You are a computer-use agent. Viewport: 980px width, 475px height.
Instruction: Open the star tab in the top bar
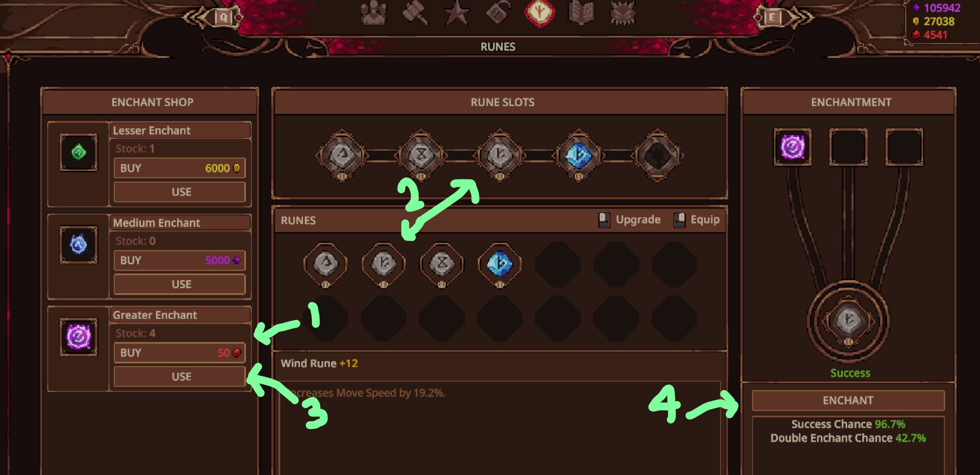(457, 13)
